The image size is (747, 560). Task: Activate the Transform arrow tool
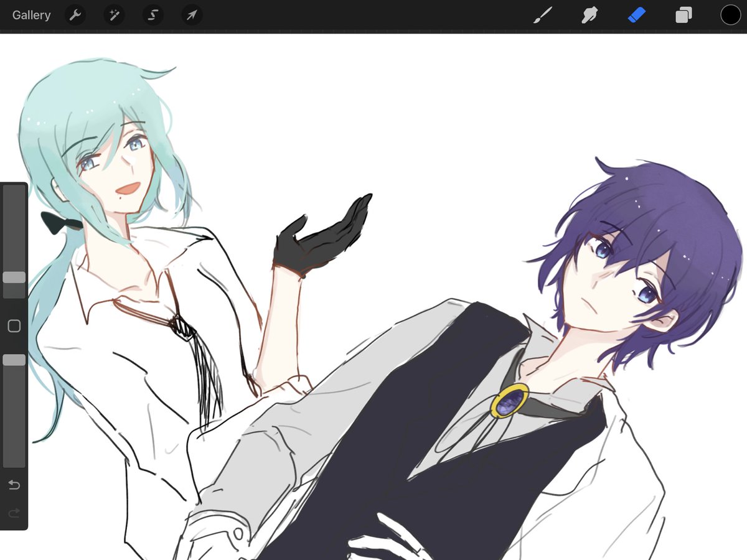192,15
